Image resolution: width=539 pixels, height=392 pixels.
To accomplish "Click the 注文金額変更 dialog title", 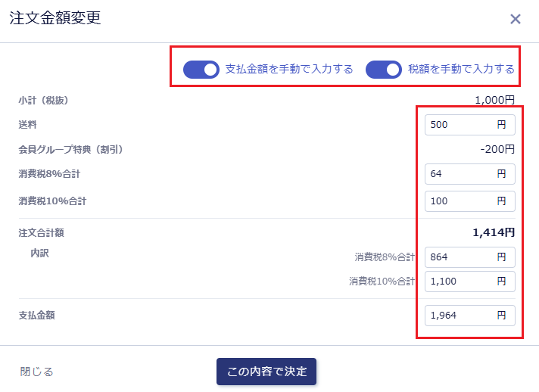I will pos(55,19).
